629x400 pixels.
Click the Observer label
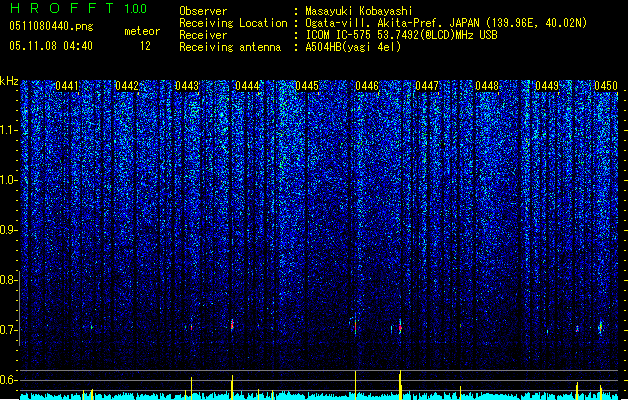(x=203, y=11)
